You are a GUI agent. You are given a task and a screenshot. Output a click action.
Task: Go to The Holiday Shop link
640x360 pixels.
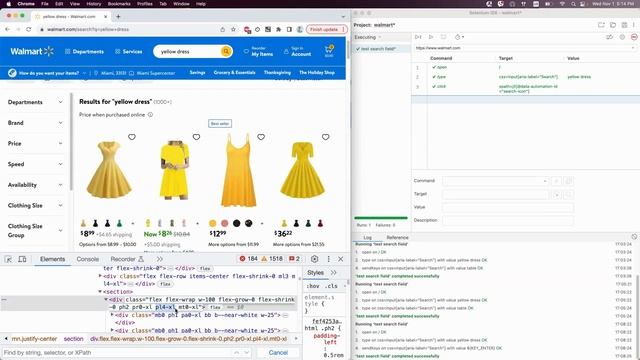coord(317,73)
